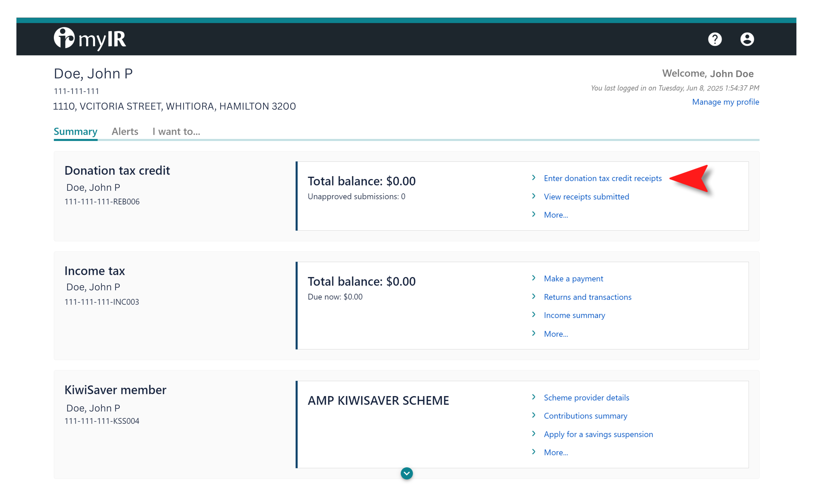This screenshot has width=813, height=504.
Task: Click the Donation tax credit Total balance
Action: (x=361, y=181)
